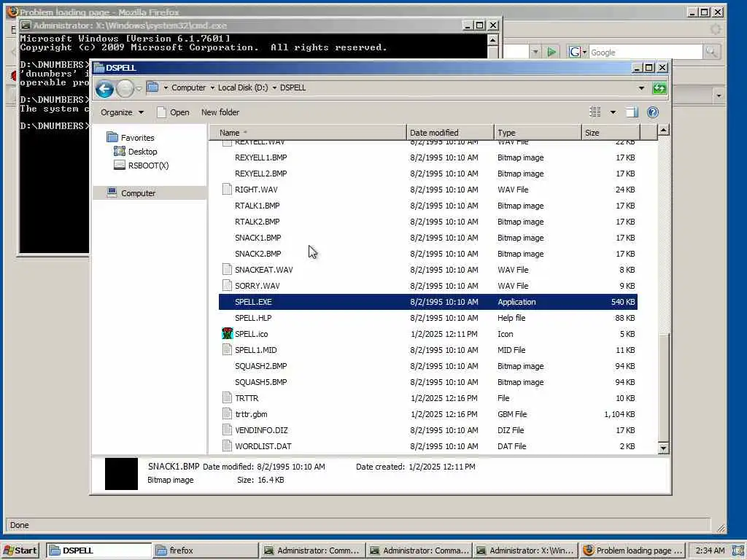Open the Organize menu
747x560 pixels.
click(x=122, y=112)
